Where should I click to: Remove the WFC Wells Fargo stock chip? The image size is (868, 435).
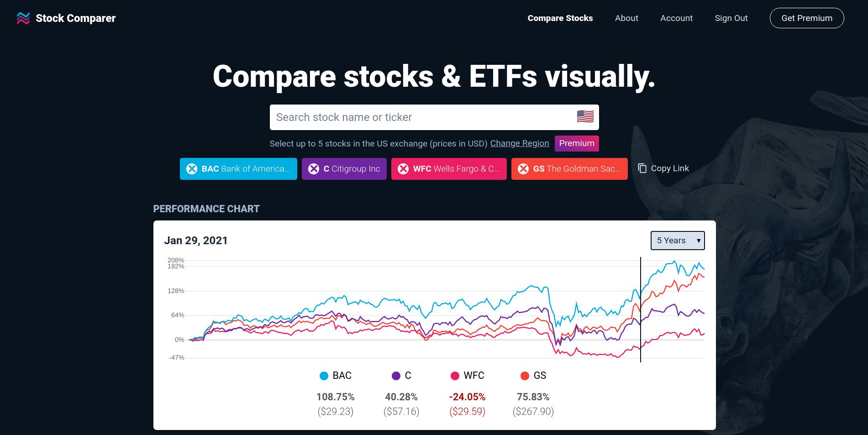pyautogui.click(x=403, y=168)
